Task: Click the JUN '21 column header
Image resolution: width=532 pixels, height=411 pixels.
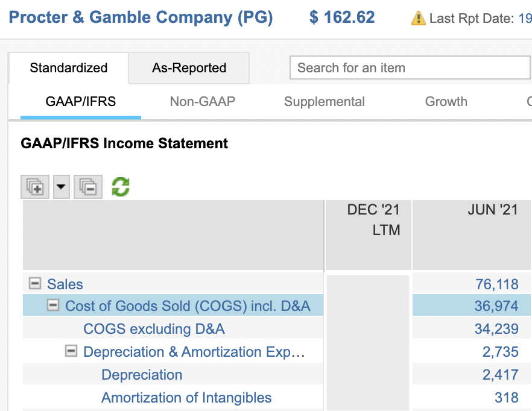Action: pyautogui.click(x=492, y=210)
